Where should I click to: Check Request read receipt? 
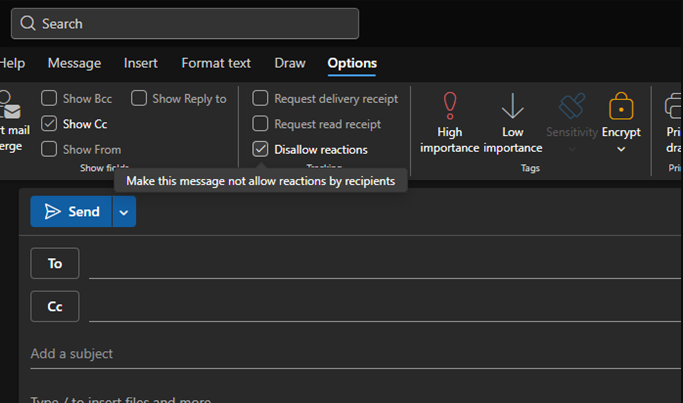[260, 124]
